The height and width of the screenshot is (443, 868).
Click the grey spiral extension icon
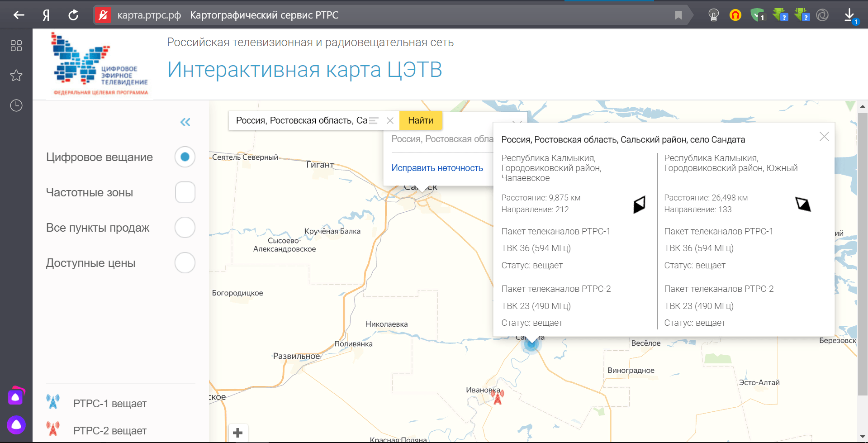(x=822, y=15)
